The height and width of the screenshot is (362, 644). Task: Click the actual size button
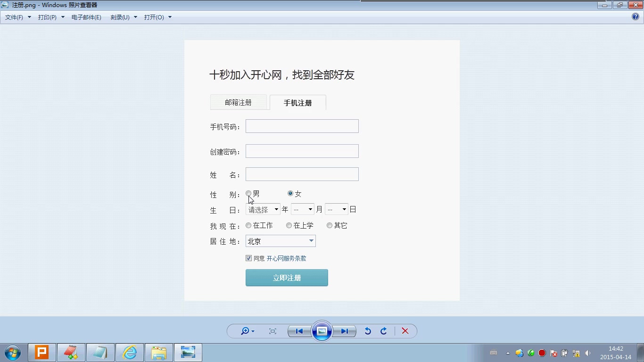pyautogui.click(x=272, y=331)
